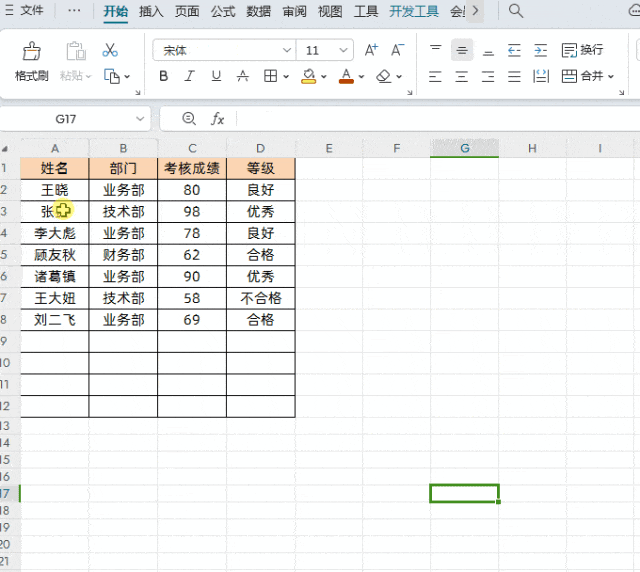Click the insert function fx icon
Screen dimensions: 640x572
(218, 119)
